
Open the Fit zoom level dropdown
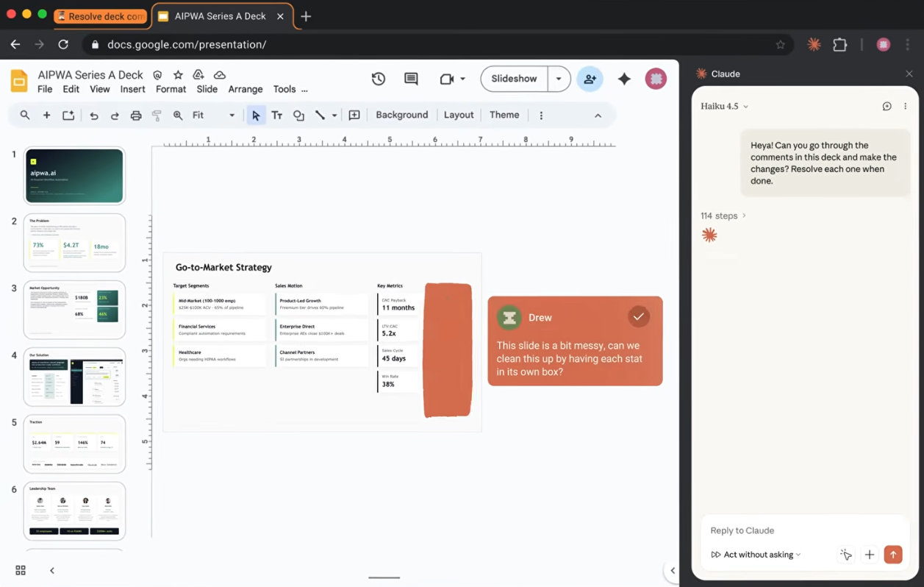tap(213, 115)
